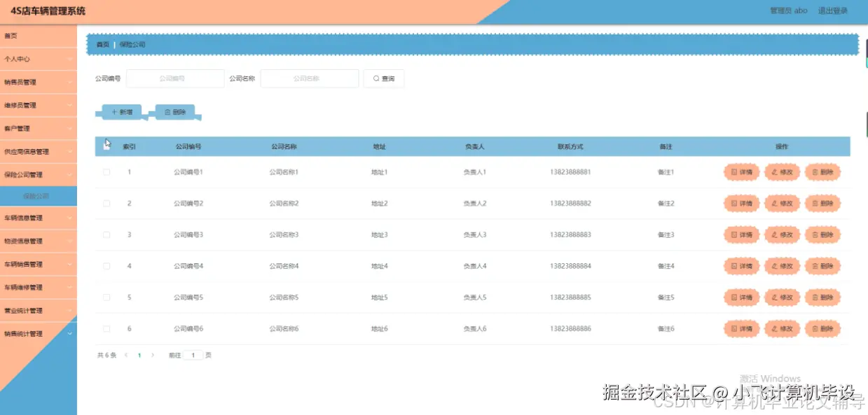Click the 修改 icon on 公司编号5 row

point(781,297)
